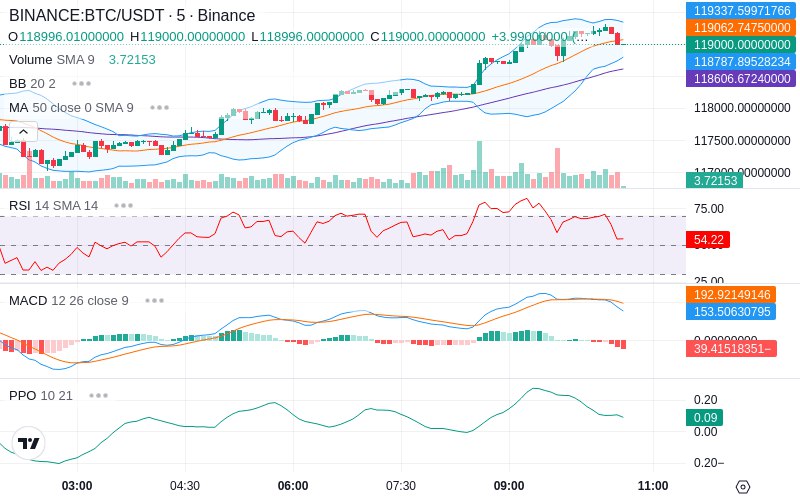Select the BINANCE:BTC/USDT symbol title
800x500 pixels.
click(x=87, y=15)
